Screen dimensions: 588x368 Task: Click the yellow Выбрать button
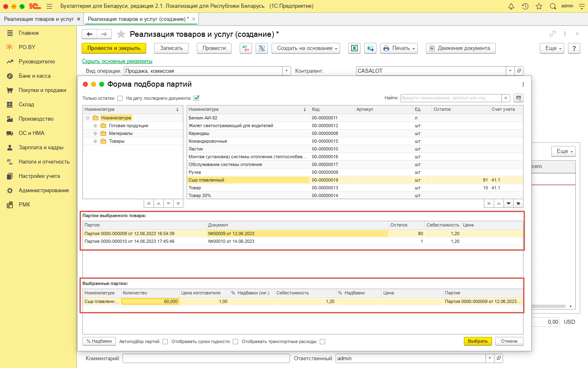477,341
